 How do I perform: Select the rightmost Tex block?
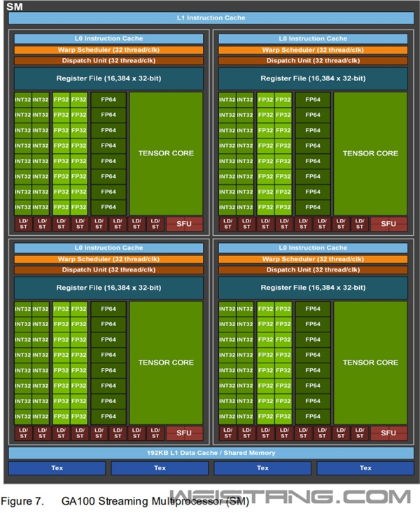tap(365, 468)
